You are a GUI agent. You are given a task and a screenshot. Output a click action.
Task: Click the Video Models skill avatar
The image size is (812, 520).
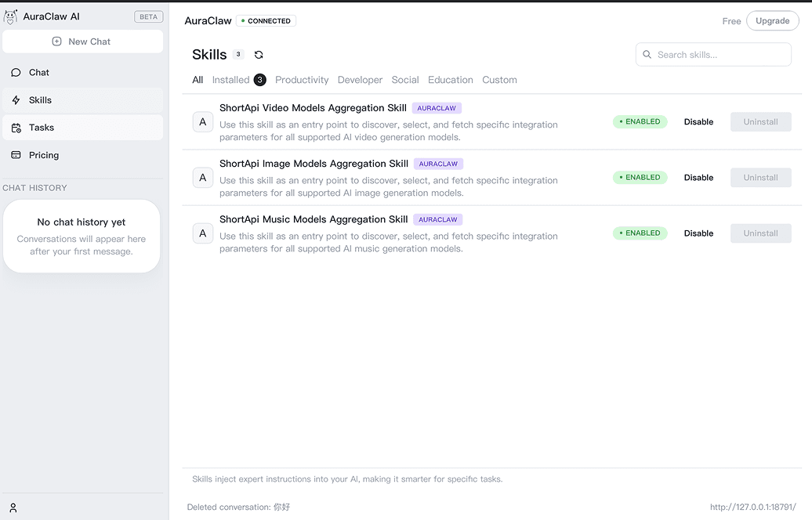[203, 122]
